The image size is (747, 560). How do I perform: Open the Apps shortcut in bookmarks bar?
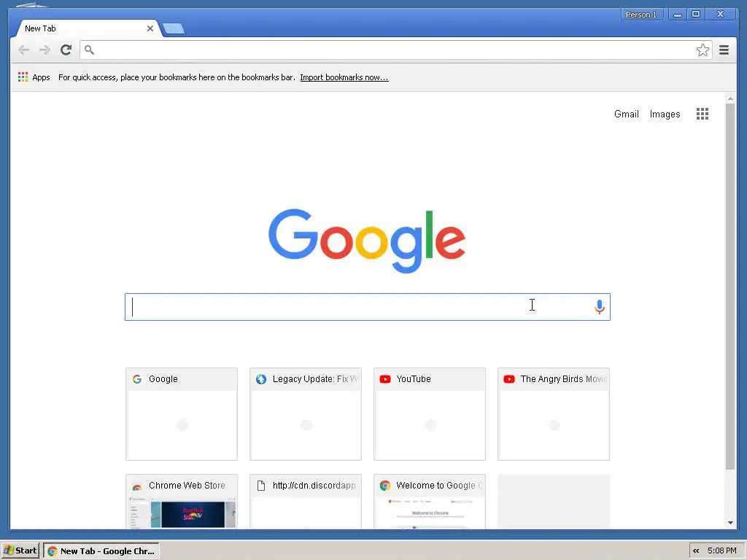click(x=34, y=77)
